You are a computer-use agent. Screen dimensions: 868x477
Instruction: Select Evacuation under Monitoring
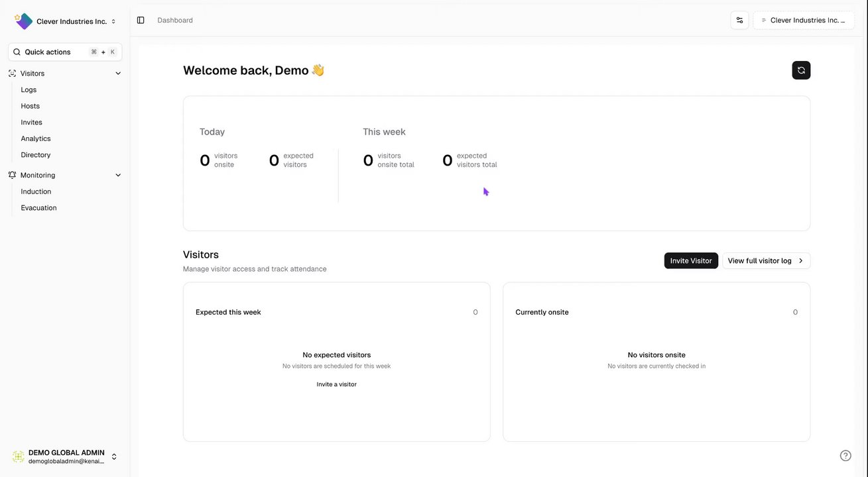click(38, 208)
